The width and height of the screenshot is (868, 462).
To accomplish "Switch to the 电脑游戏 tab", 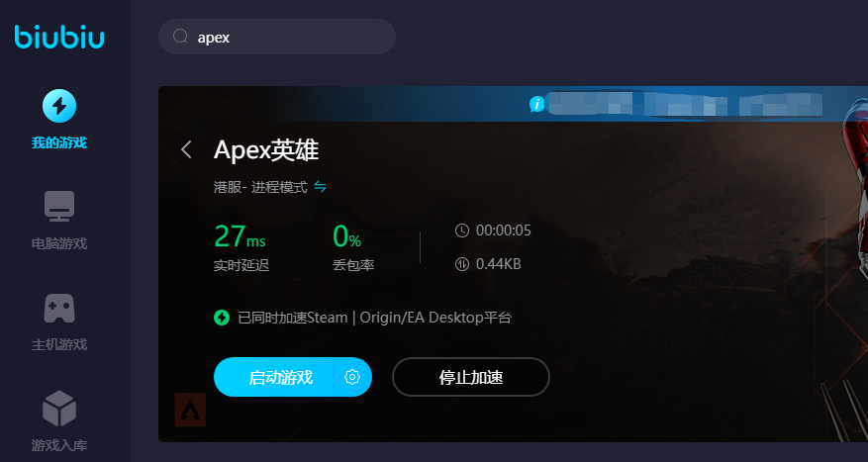I will click(58, 220).
